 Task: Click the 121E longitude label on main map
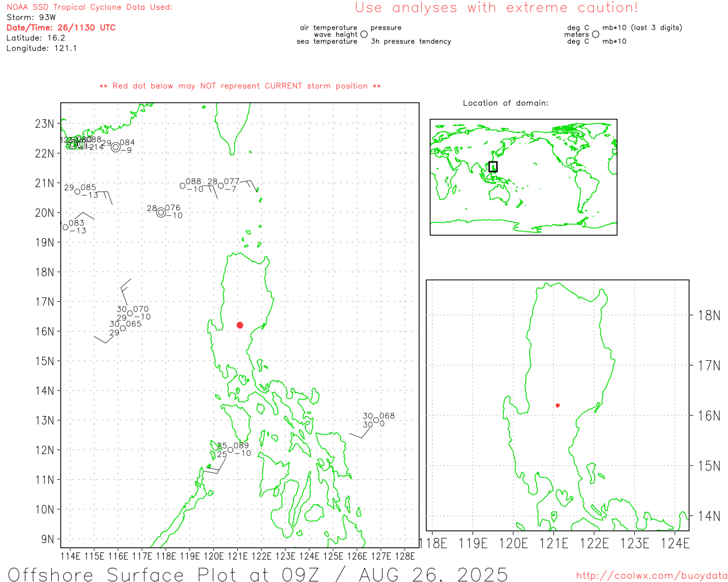[x=238, y=556]
